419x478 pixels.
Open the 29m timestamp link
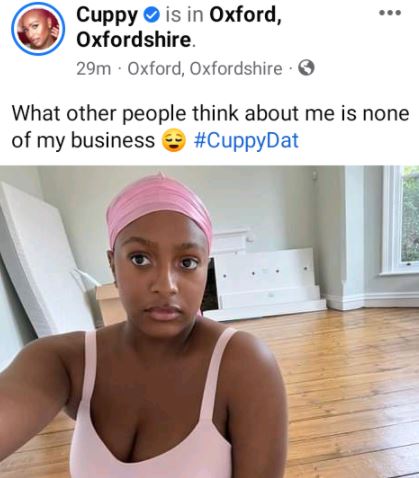(x=94, y=69)
